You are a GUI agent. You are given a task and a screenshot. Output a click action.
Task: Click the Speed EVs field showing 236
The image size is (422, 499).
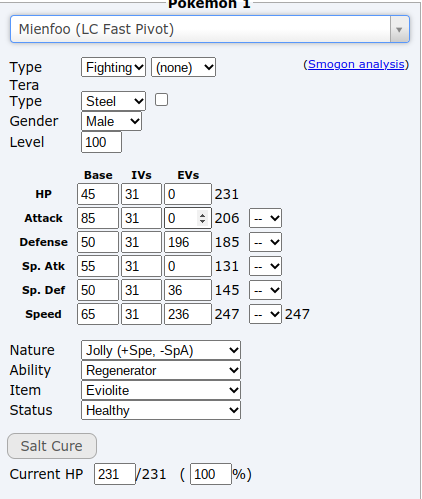[188, 314]
